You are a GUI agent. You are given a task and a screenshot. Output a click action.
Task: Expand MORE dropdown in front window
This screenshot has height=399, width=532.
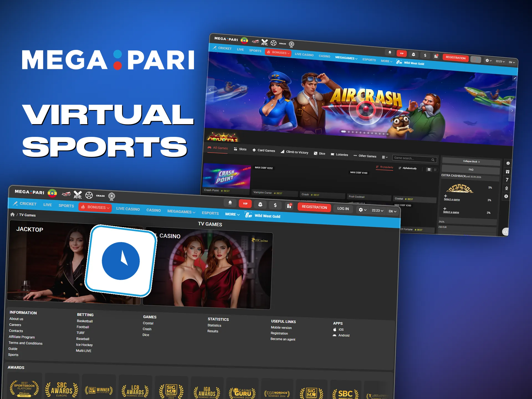click(x=232, y=214)
